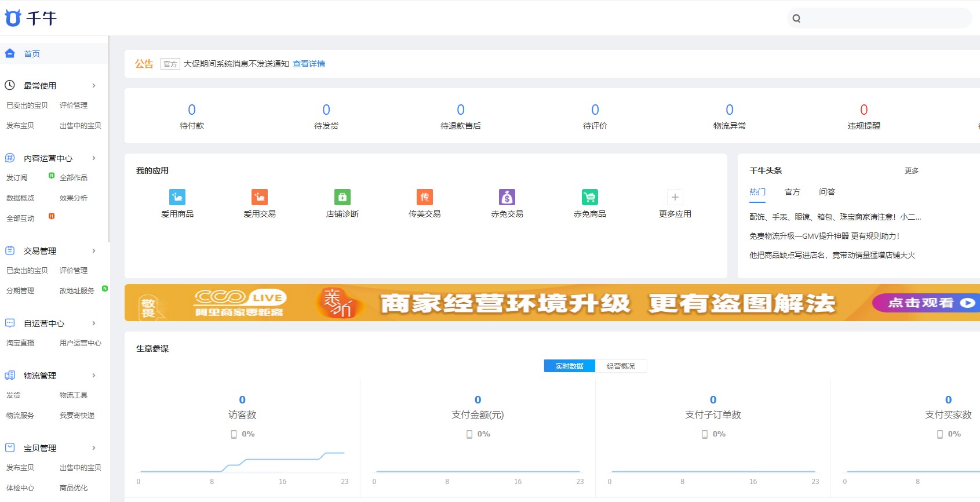Open 体检中心 in the sidebar
The width and height of the screenshot is (980, 502).
click(20, 488)
